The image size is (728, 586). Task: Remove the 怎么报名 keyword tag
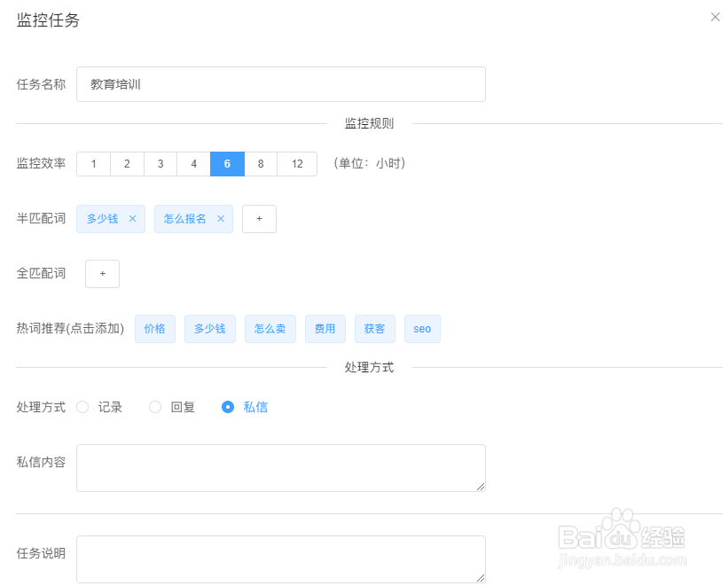coord(221,219)
